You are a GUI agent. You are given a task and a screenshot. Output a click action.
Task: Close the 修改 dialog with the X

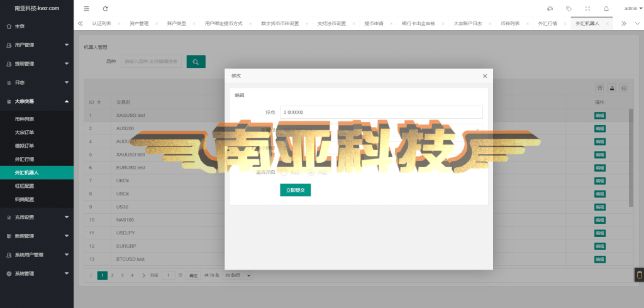pos(485,76)
